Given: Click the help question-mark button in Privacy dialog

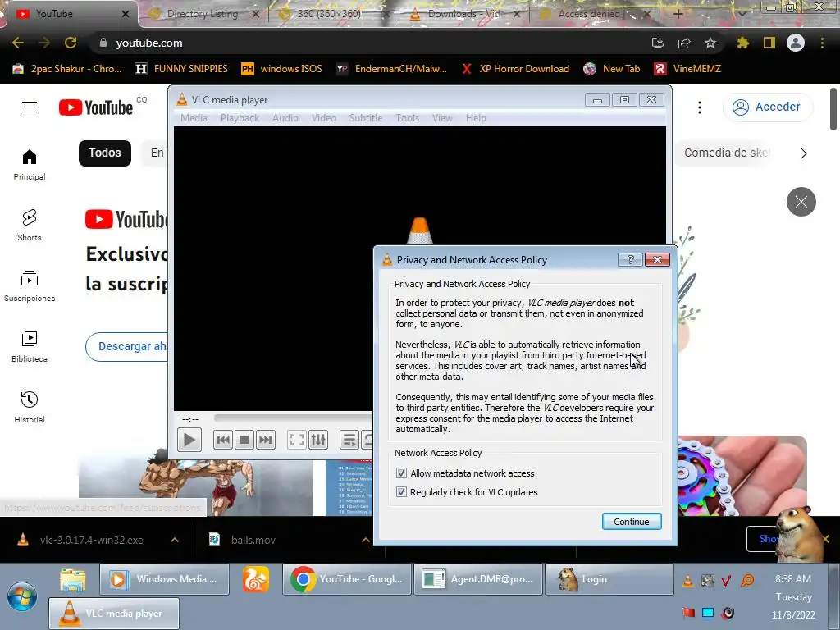Looking at the screenshot, I should 630,260.
